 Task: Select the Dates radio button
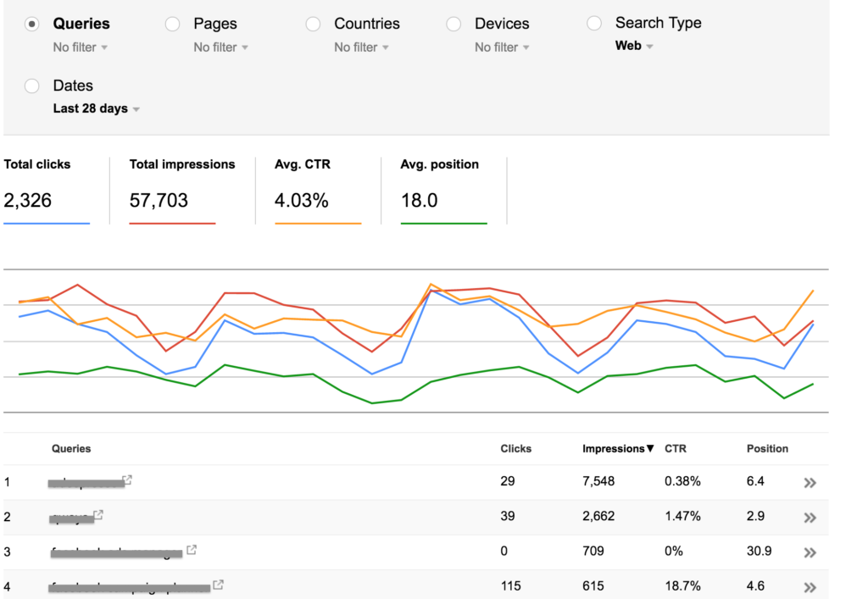point(32,86)
